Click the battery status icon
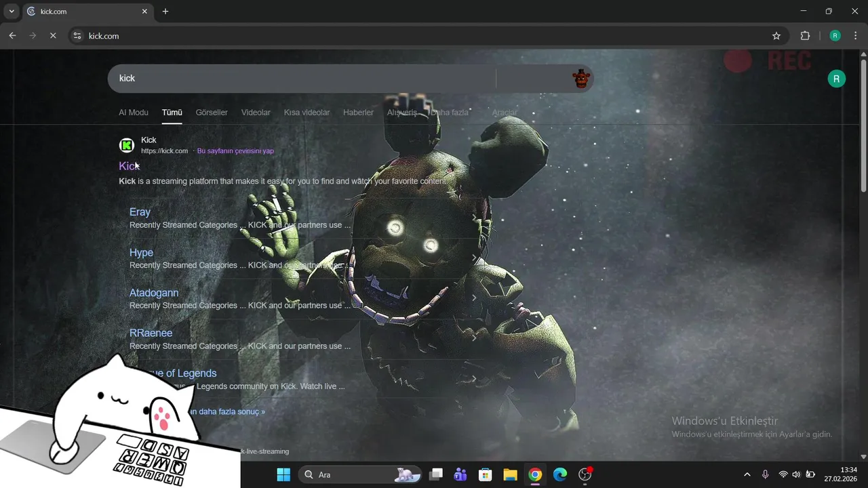The width and height of the screenshot is (868, 488). 810,474
